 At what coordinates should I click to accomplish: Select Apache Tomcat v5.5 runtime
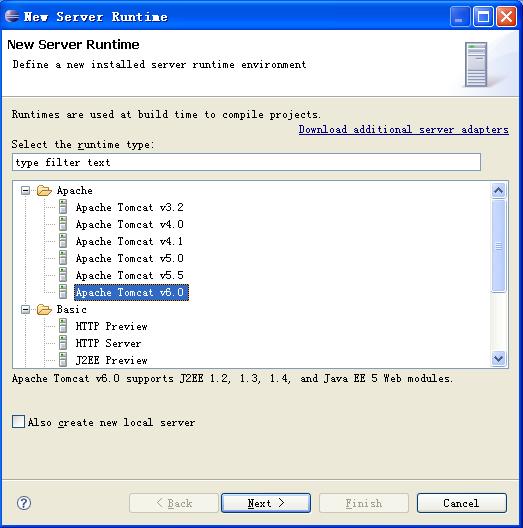click(130, 275)
